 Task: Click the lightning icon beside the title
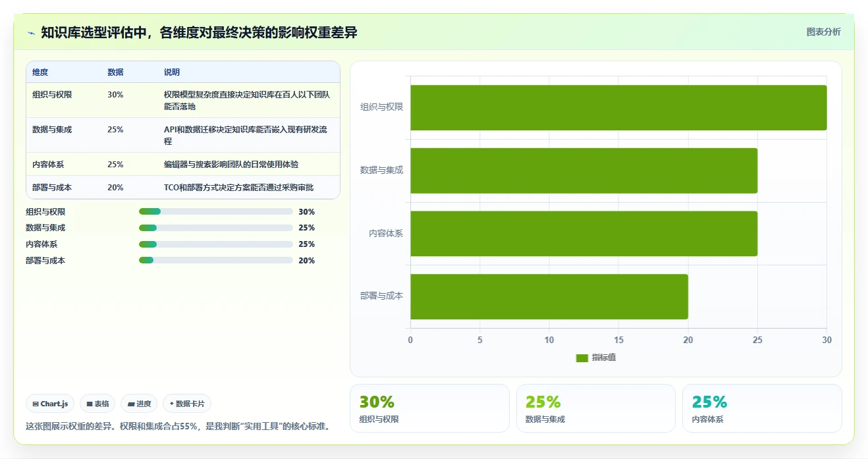click(31, 33)
